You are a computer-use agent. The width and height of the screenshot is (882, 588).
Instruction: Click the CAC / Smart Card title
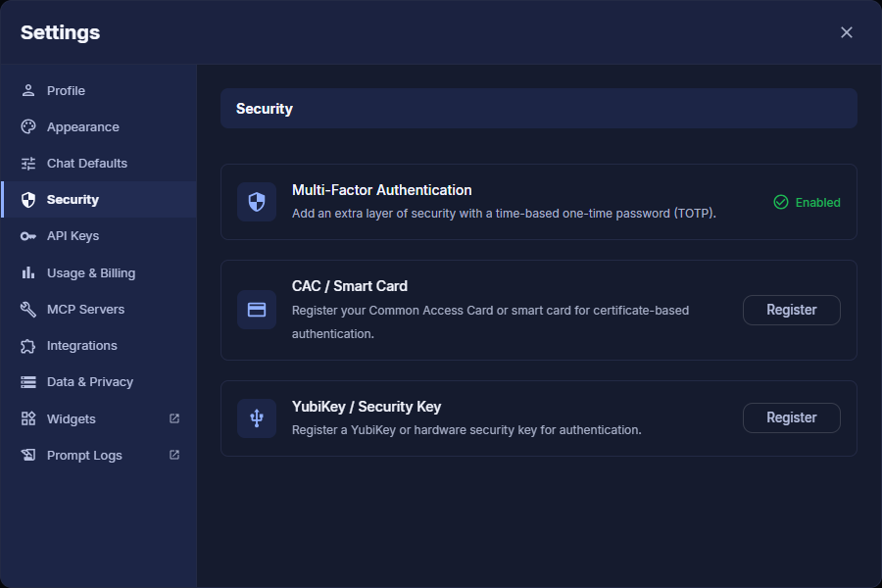pyautogui.click(x=350, y=286)
